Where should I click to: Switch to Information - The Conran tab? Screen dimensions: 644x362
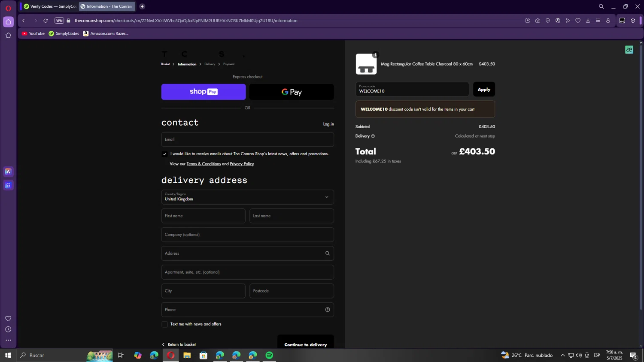click(x=107, y=6)
